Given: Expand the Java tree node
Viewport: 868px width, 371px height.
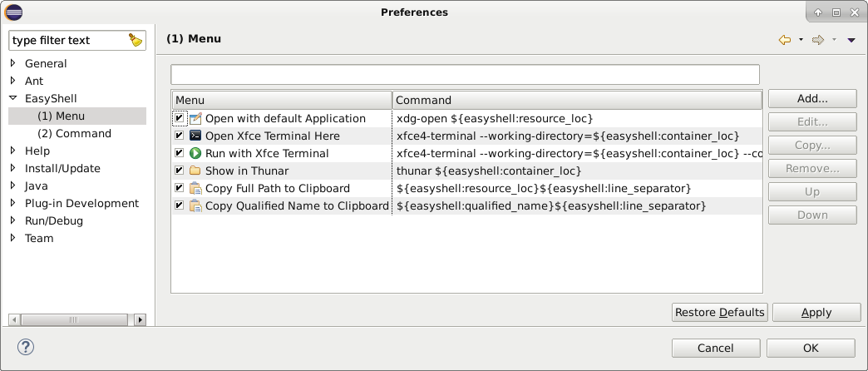Looking at the screenshot, I should click(x=13, y=185).
